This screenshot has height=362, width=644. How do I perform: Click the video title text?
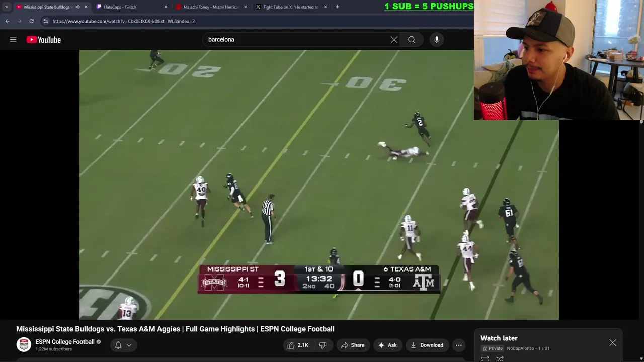[x=175, y=329]
